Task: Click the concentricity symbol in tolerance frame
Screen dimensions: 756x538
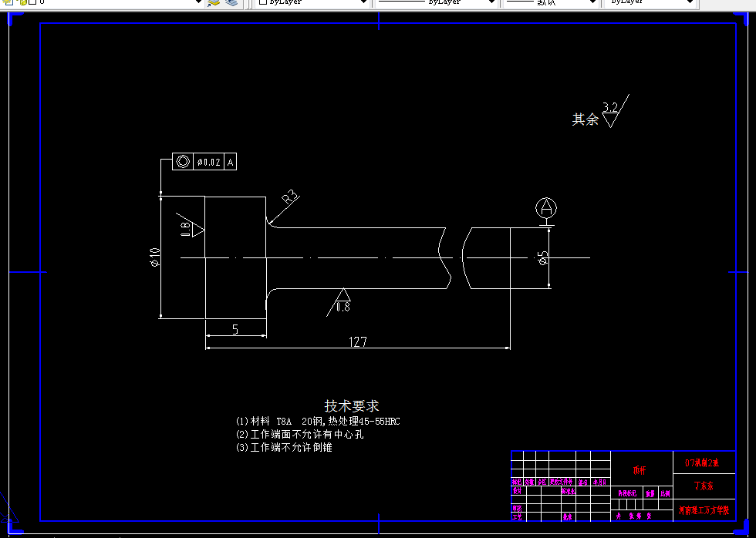Action: (x=183, y=161)
